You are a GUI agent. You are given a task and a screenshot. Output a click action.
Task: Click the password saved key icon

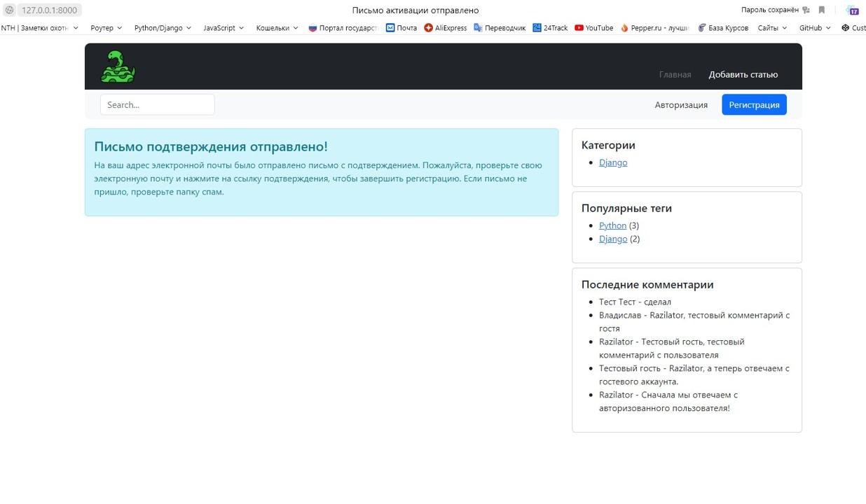(x=806, y=10)
